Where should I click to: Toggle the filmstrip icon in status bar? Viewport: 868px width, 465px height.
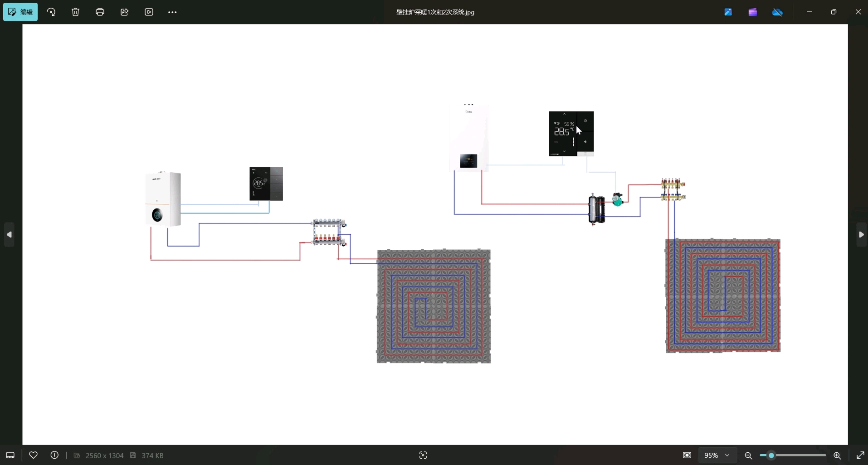[x=10, y=455]
